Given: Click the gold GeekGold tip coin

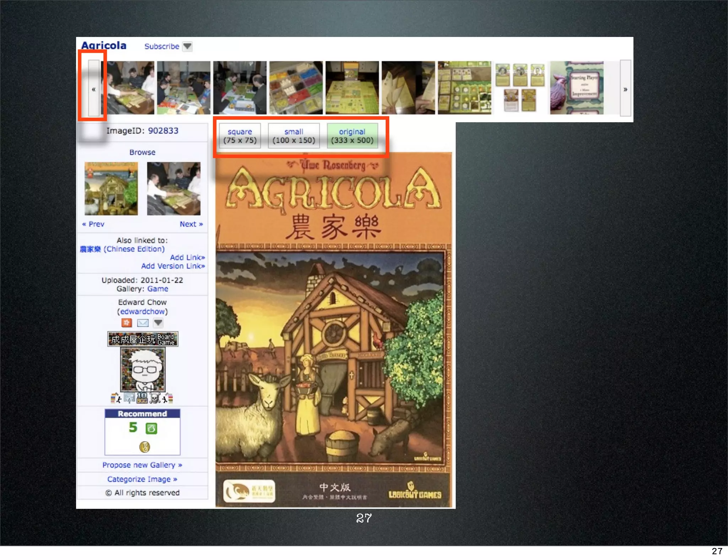Looking at the screenshot, I should coord(144,447).
